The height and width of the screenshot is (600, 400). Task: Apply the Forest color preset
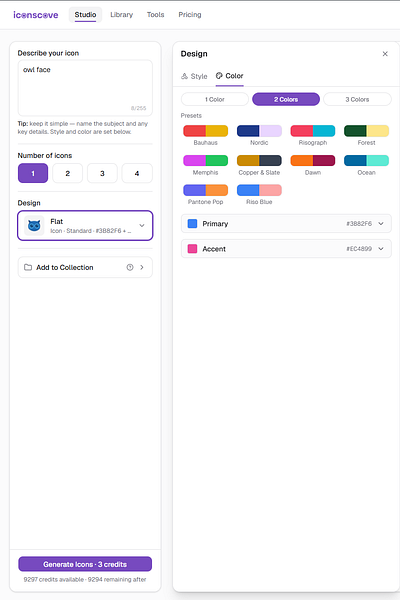(x=366, y=131)
